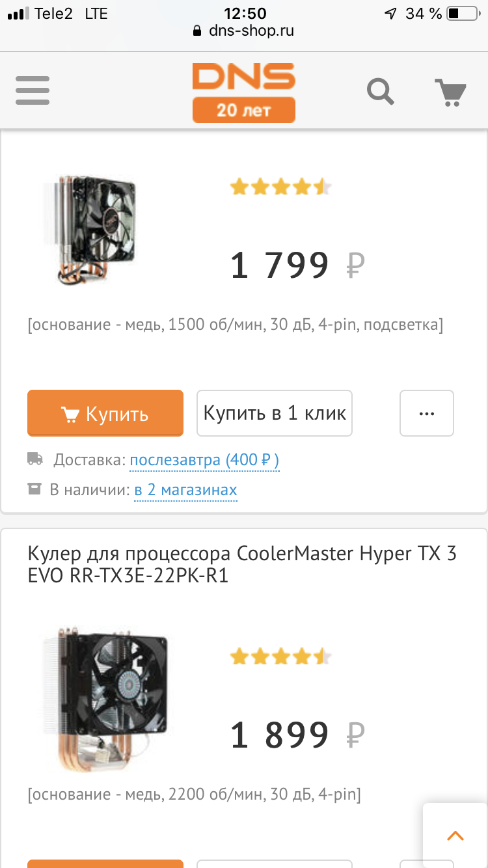
Task: Tap the delivery truck icon
Action: tap(35, 459)
